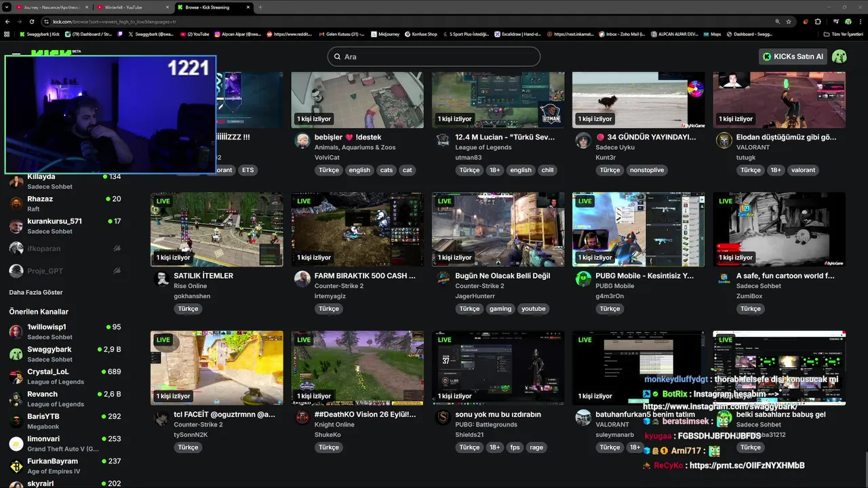The image size is (868, 488).
Task: Click the JagerHunterr channel avatar
Action: (x=443, y=279)
